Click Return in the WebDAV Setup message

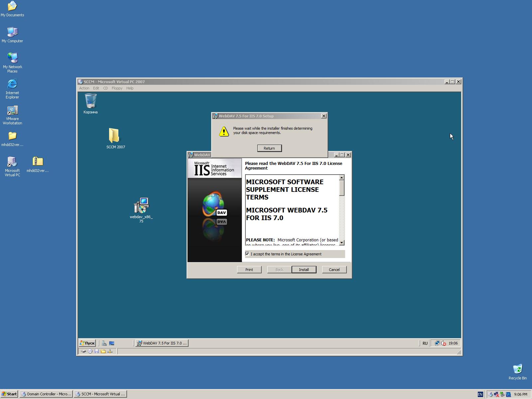point(269,148)
